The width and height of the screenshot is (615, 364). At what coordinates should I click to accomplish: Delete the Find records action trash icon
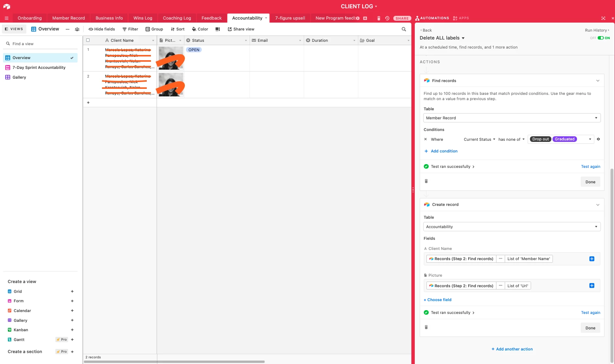click(426, 181)
